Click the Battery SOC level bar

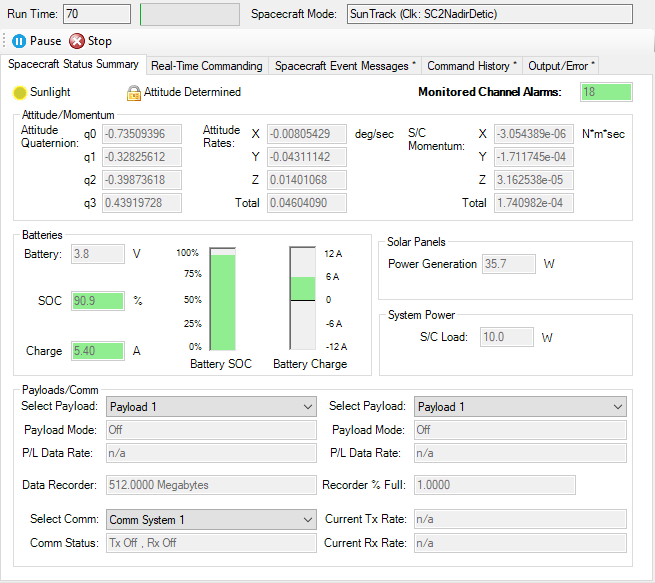[x=222, y=298]
